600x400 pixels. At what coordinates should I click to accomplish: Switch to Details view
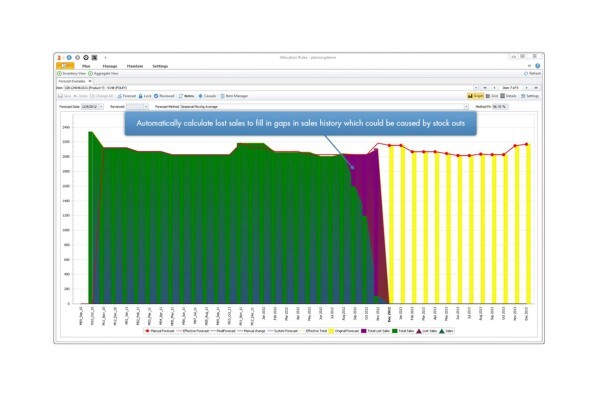[x=509, y=96]
